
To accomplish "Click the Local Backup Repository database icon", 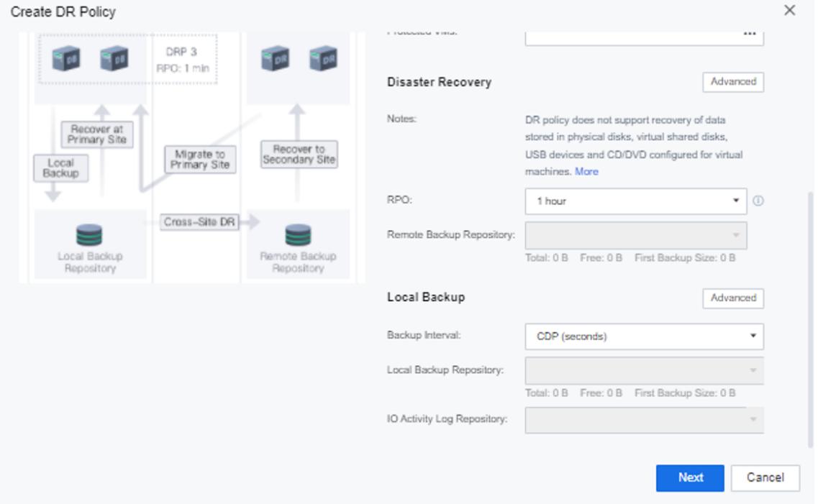I will click(89, 234).
